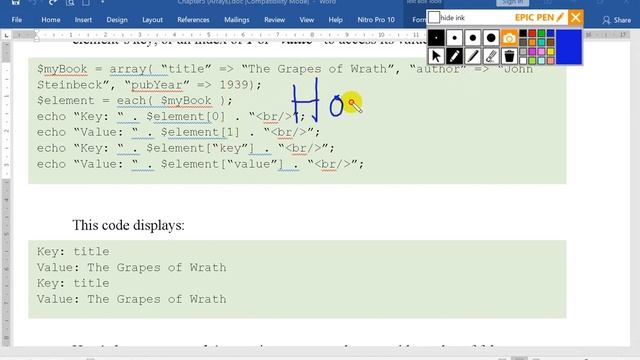This screenshot has width=640, height=360.
Task: Click the text "This code displays:"
Action: 128,225
